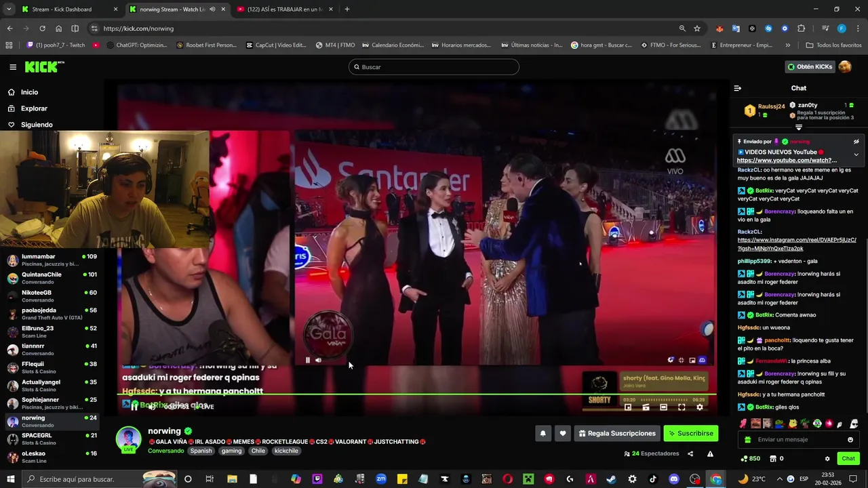Image resolution: width=868 pixels, height=488 pixels.
Task: Pause the stream with play/pause control
Action: point(134,407)
